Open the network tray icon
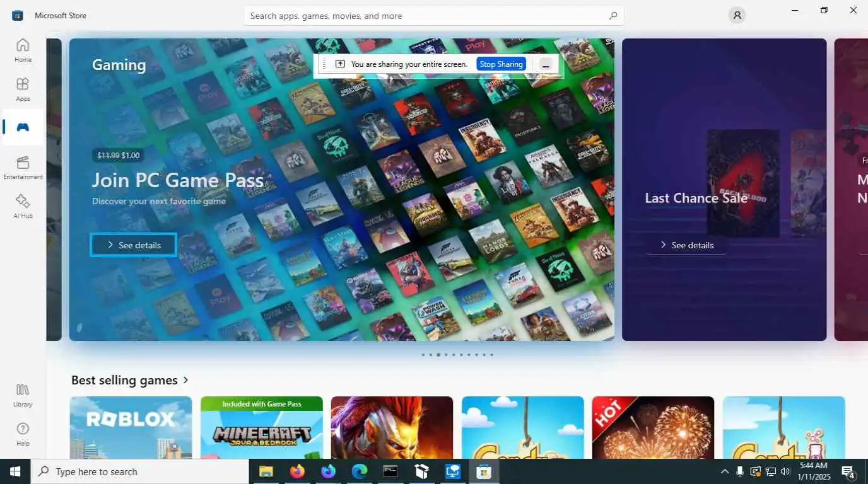This screenshot has width=868, height=484. coord(770,471)
